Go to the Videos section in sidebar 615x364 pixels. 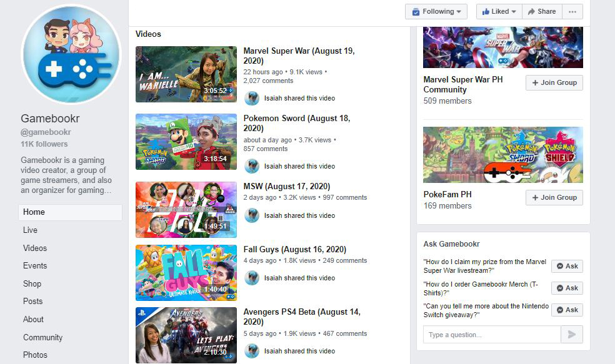tap(35, 248)
